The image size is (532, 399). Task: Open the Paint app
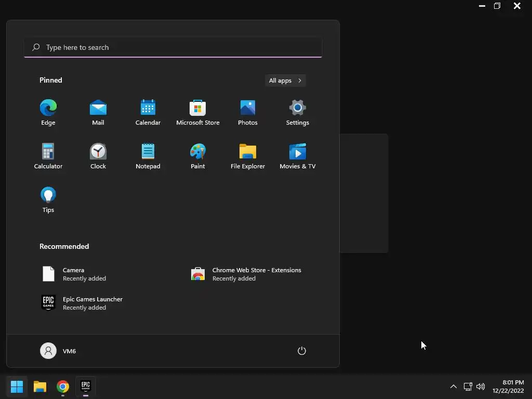tap(198, 156)
